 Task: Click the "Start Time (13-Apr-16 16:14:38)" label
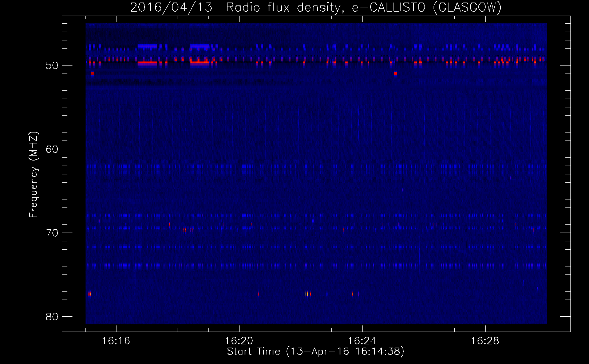316,351
